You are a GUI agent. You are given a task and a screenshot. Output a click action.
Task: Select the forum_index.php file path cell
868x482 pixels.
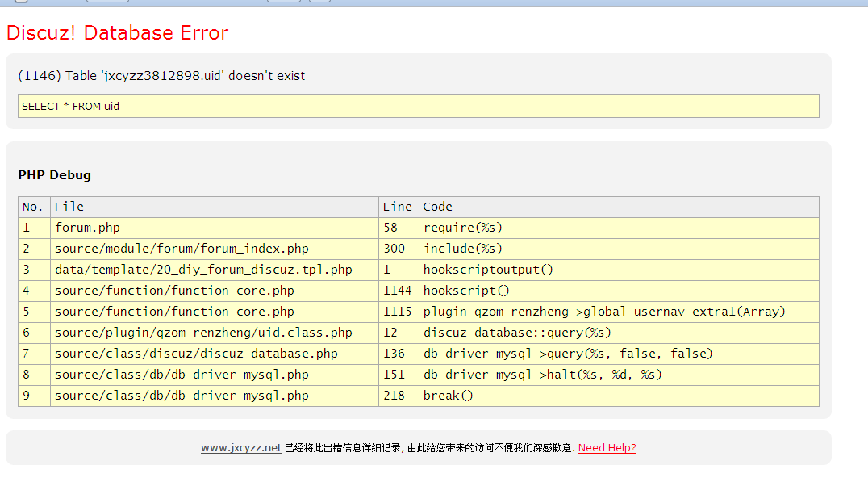coord(215,249)
